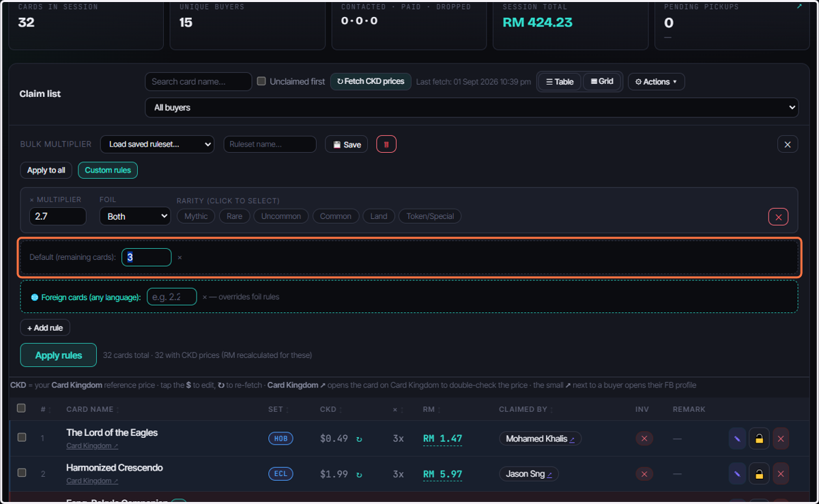Switch to Grid view
The image size is (819, 504).
[x=602, y=82]
